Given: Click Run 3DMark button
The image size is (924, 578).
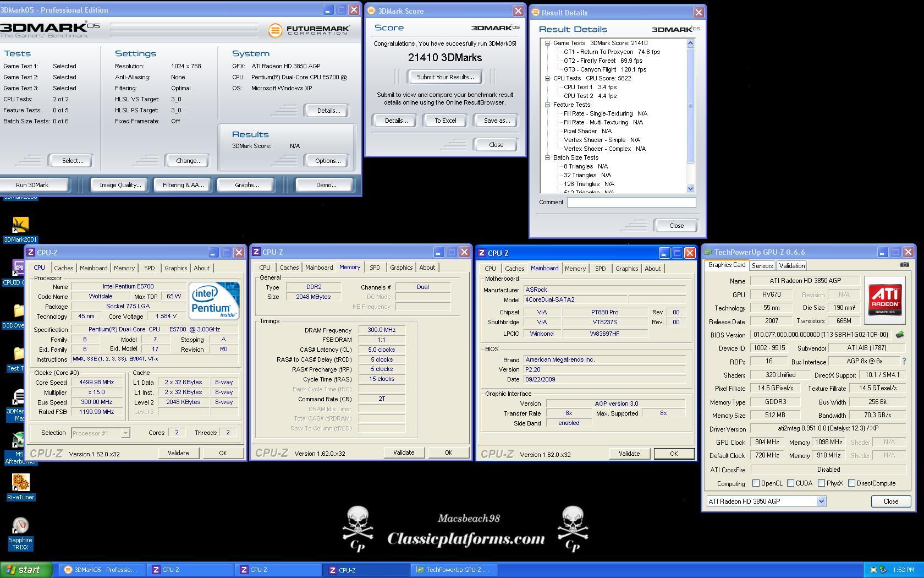Looking at the screenshot, I should click(33, 185).
